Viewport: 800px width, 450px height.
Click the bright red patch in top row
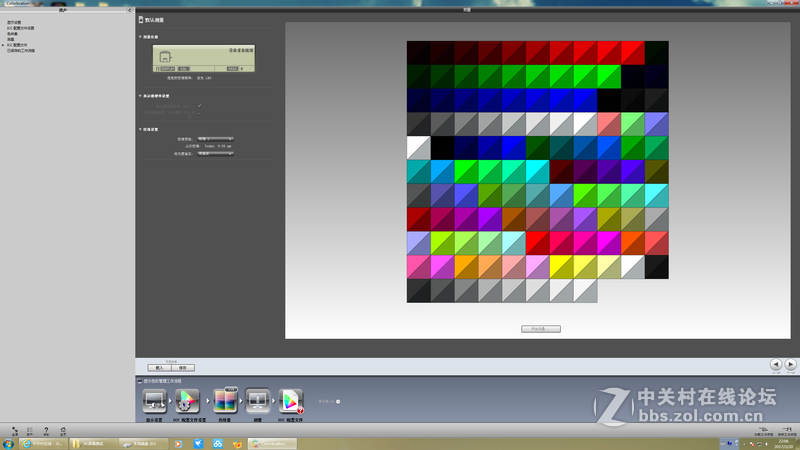point(610,52)
